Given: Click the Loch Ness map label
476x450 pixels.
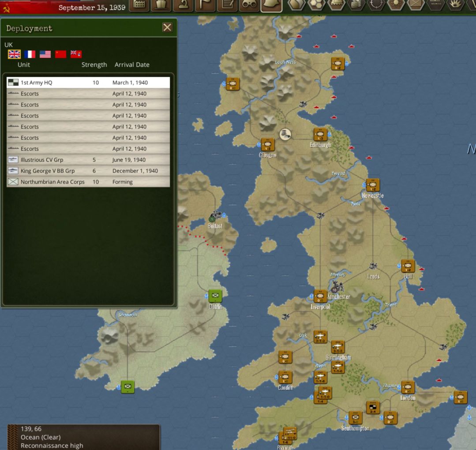Looking at the screenshot, I should pos(285,62).
